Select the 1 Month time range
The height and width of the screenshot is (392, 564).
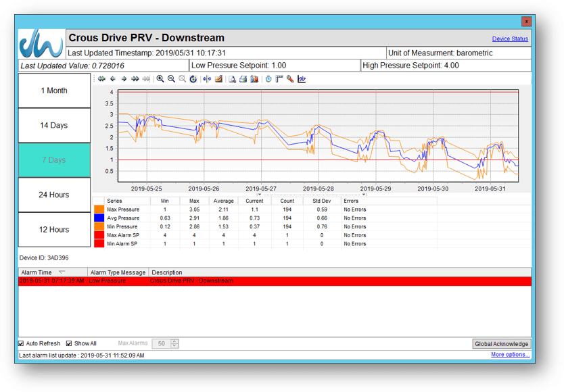click(54, 91)
